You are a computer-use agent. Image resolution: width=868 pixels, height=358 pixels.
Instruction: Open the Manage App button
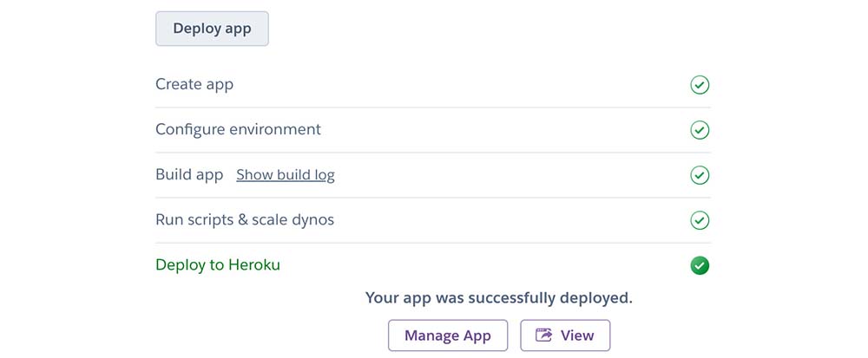(x=447, y=335)
